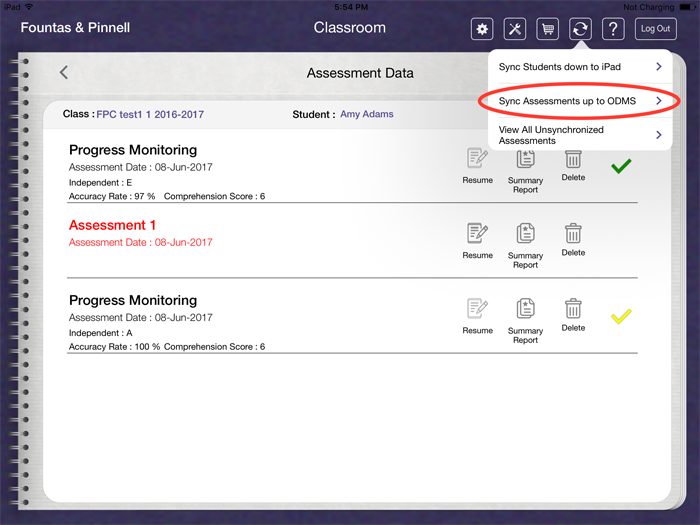The height and width of the screenshot is (525, 700).
Task: Click the yellow sync checkmark
Action: [621, 317]
